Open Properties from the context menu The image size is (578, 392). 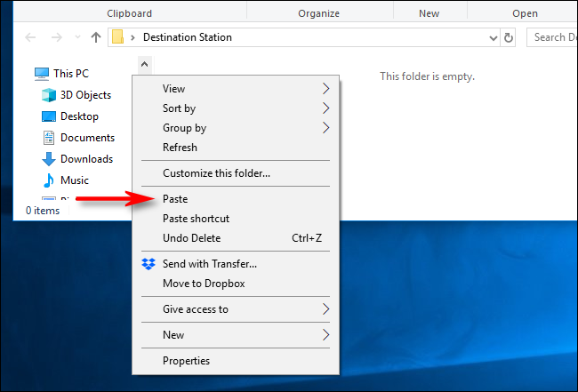[186, 361]
